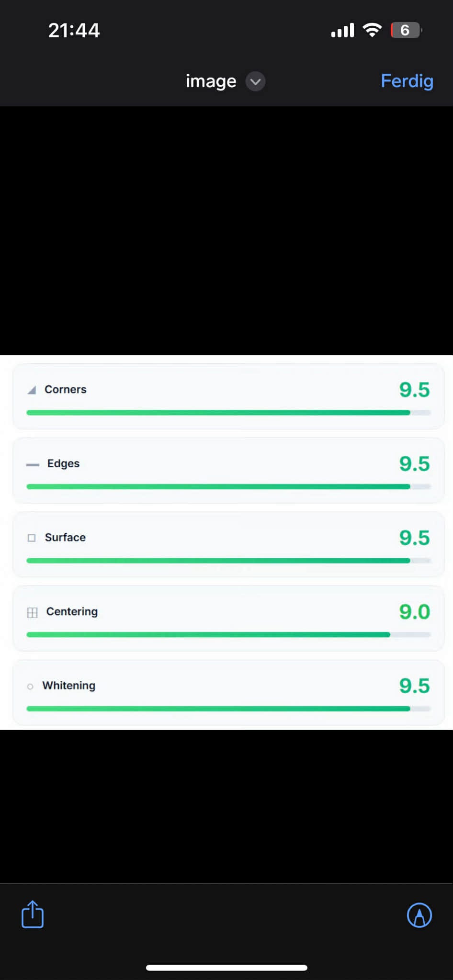Open the Markup pen tool icon

[x=419, y=915]
